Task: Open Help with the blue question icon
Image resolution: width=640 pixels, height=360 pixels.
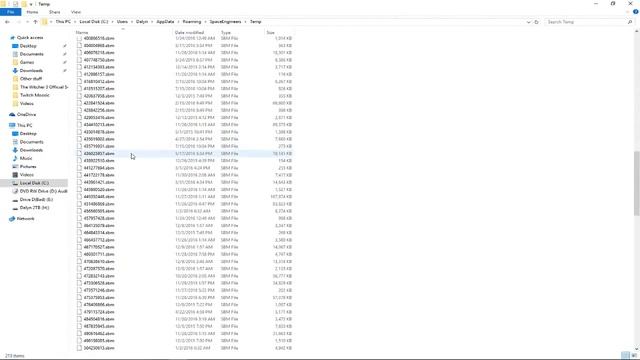Action: 636,12
